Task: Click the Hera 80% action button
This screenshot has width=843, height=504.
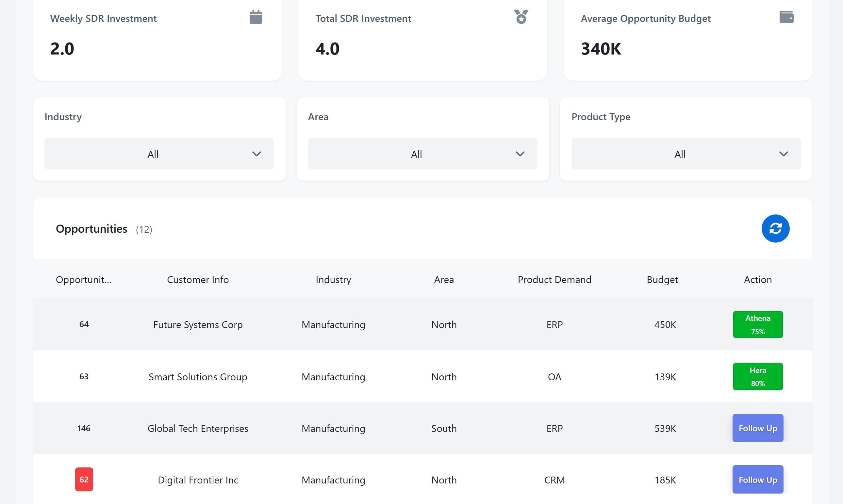Action: coord(757,376)
